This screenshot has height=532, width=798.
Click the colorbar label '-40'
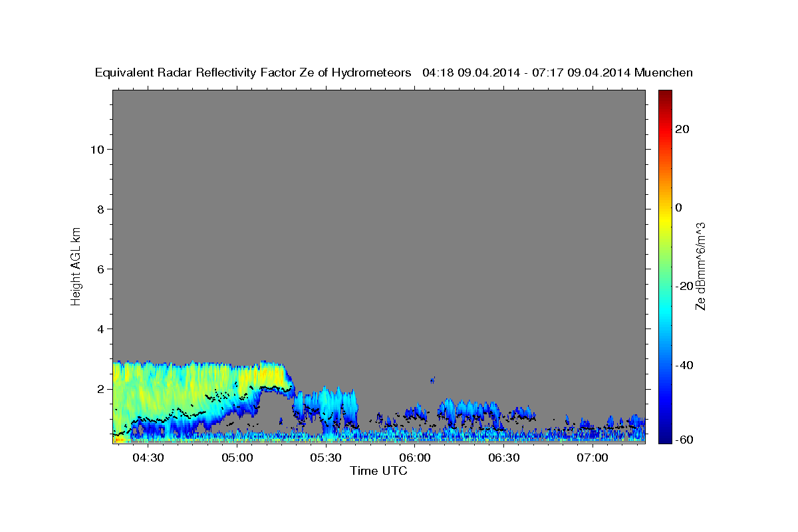[x=684, y=364]
